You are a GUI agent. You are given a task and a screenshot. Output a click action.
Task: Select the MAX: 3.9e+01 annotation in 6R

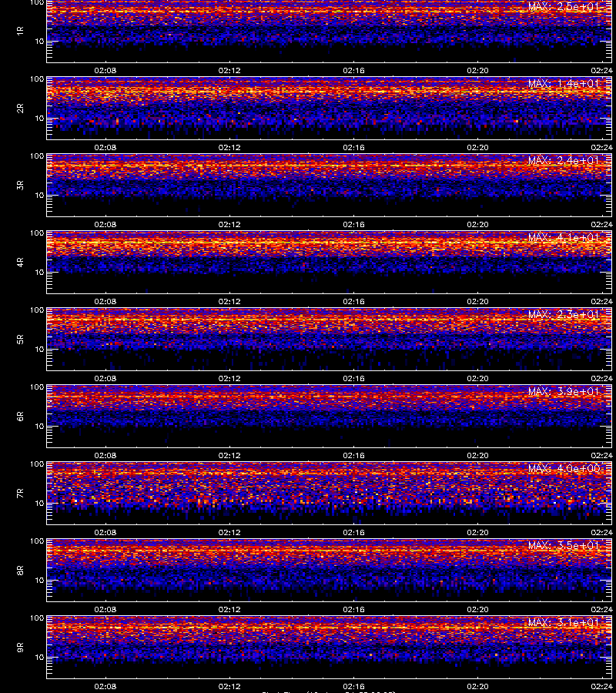tap(564, 392)
